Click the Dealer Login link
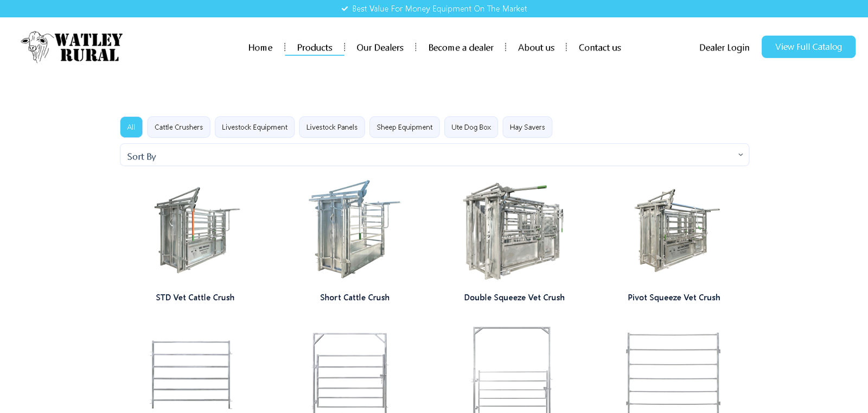This screenshot has height=413, width=868. coord(724,48)
